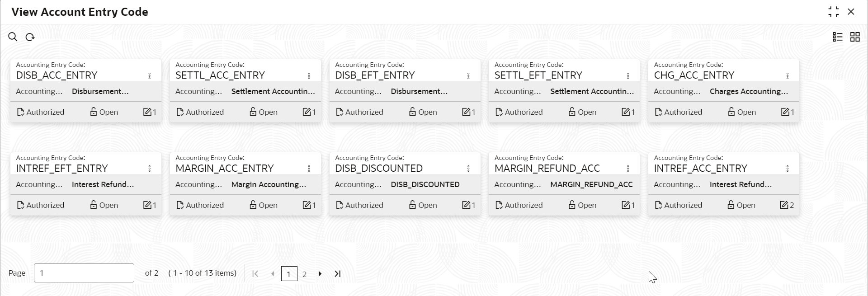The width and height of the screenshot is (868, 296).
Task: Open the INTREF_EFT_ENTRY card
Action: 62,168
